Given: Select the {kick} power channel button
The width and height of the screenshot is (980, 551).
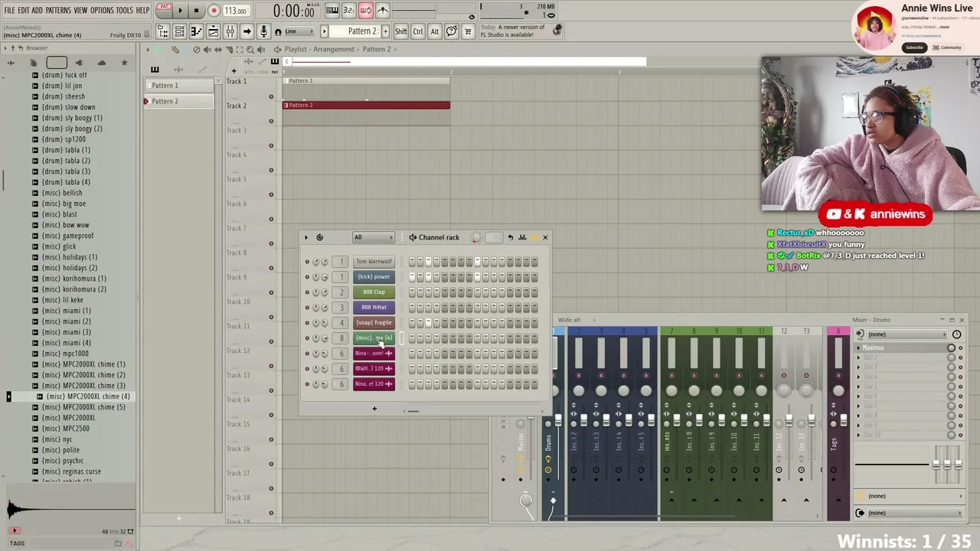Looking at the screenshot, I should [x=374, y=277].
